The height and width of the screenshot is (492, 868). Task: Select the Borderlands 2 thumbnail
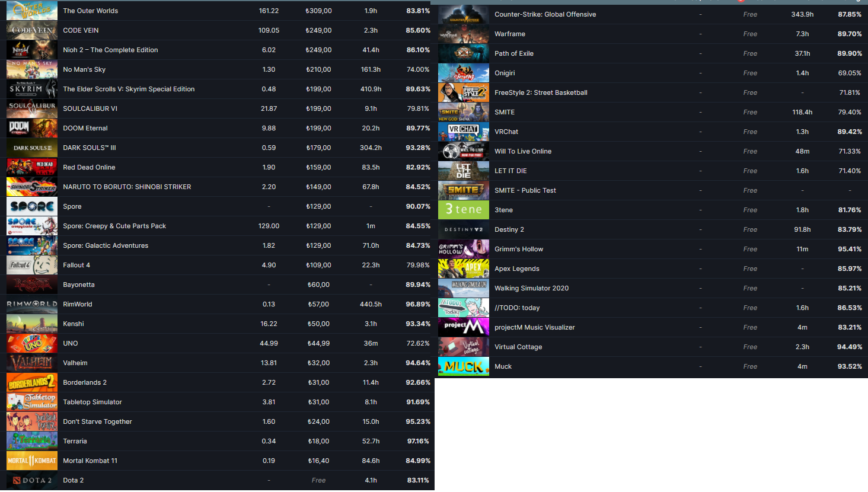[x=32, y=382]
